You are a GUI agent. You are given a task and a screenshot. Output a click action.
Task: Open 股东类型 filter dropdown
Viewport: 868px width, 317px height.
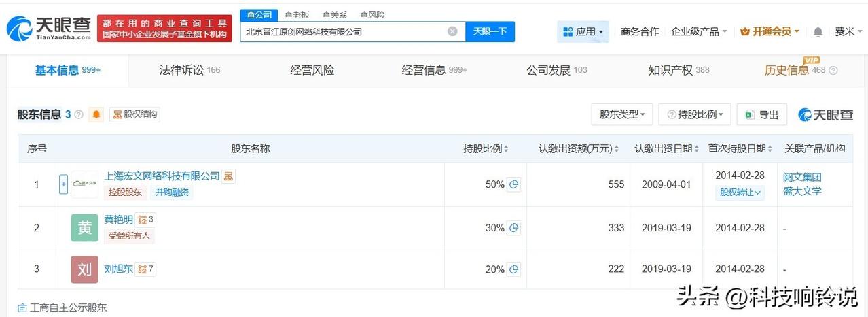pyautogui.click(x=621, y=114)
